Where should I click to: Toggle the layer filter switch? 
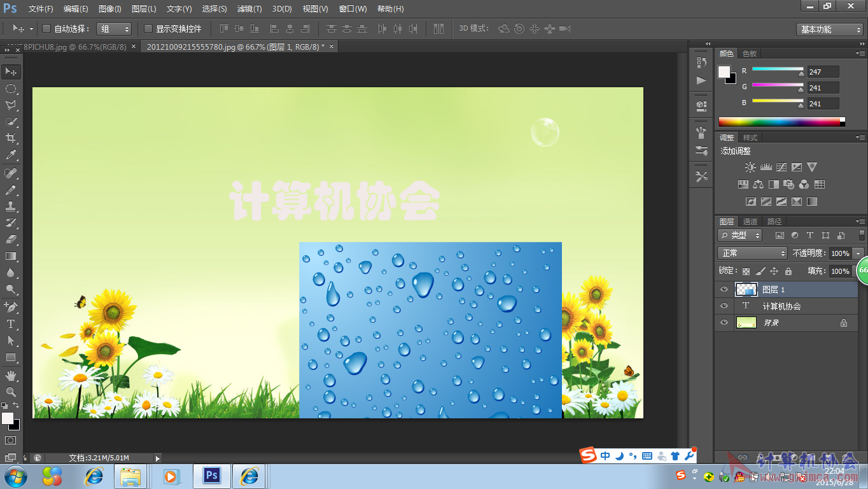coord(862,236)
